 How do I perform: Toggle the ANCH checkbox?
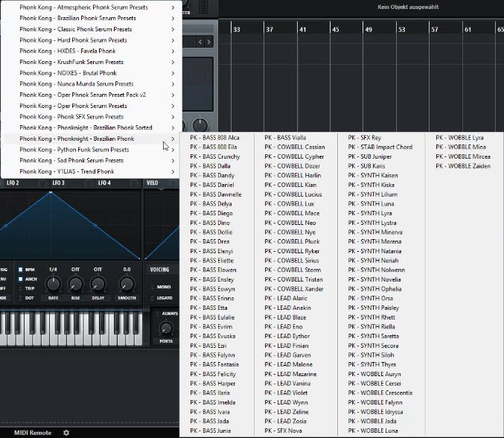coord(22,279)
